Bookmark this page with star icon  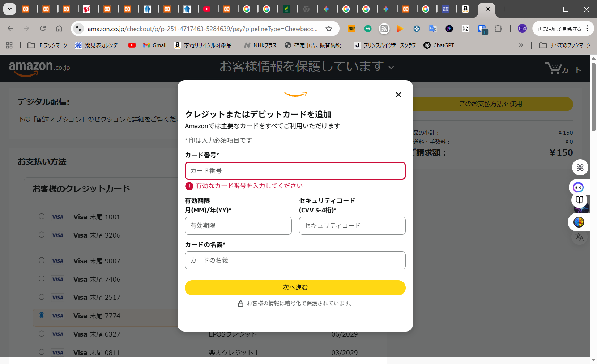[x=329, y=29]
